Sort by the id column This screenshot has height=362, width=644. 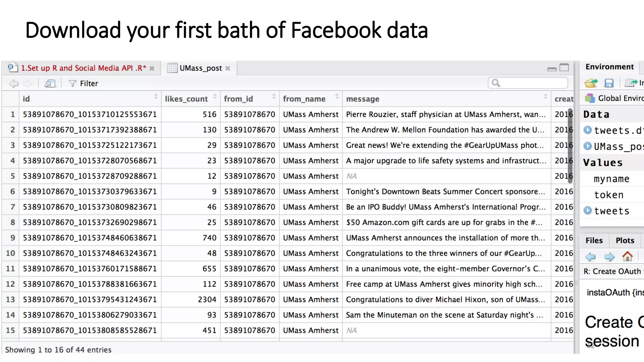pyautogui.click(x=90, y=99)
